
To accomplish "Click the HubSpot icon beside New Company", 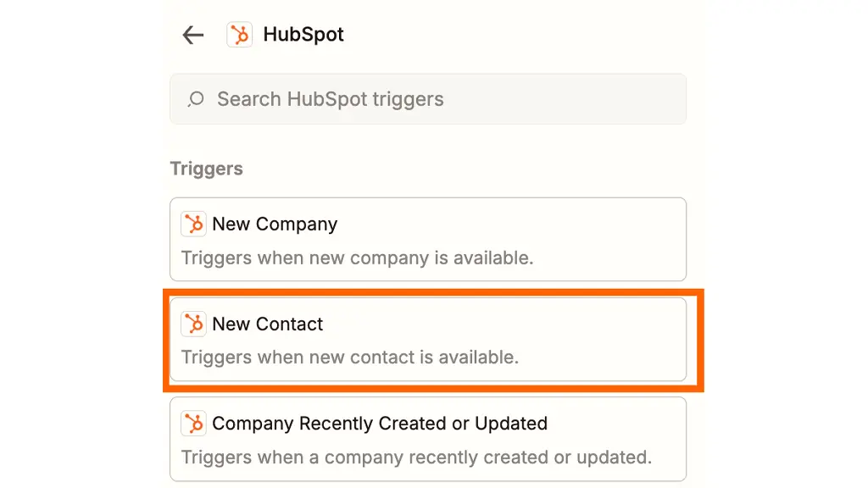I will coord(194,224).
